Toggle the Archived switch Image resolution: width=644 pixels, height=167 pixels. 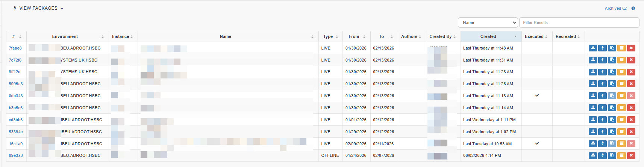pyautogui.click(x=625, y=8)
